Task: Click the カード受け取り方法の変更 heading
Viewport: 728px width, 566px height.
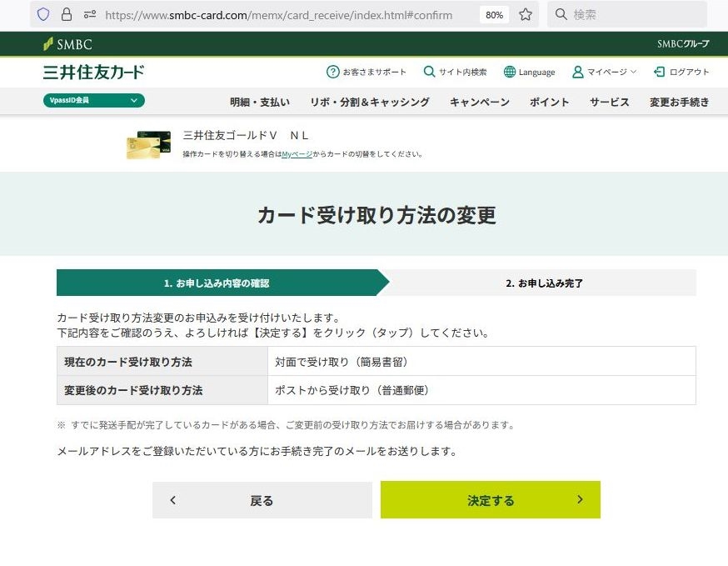Action: 376,215
